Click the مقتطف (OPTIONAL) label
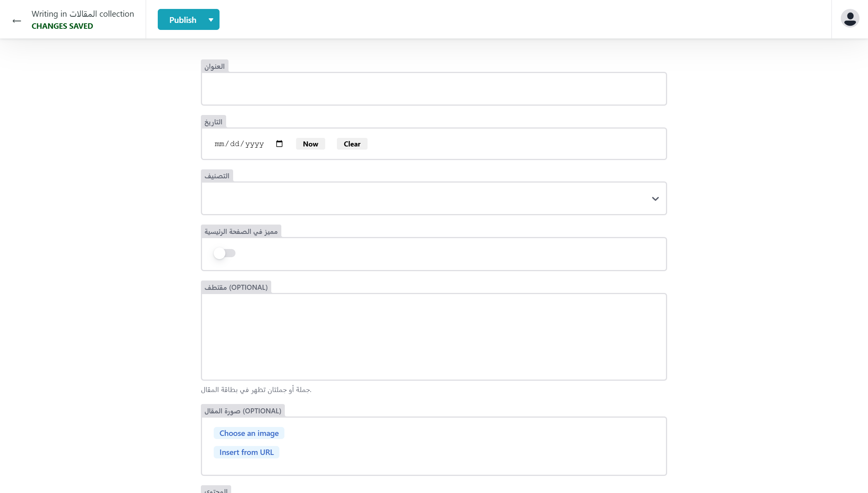868x493 pixels. pyautogui.click(x=236, y=287)
